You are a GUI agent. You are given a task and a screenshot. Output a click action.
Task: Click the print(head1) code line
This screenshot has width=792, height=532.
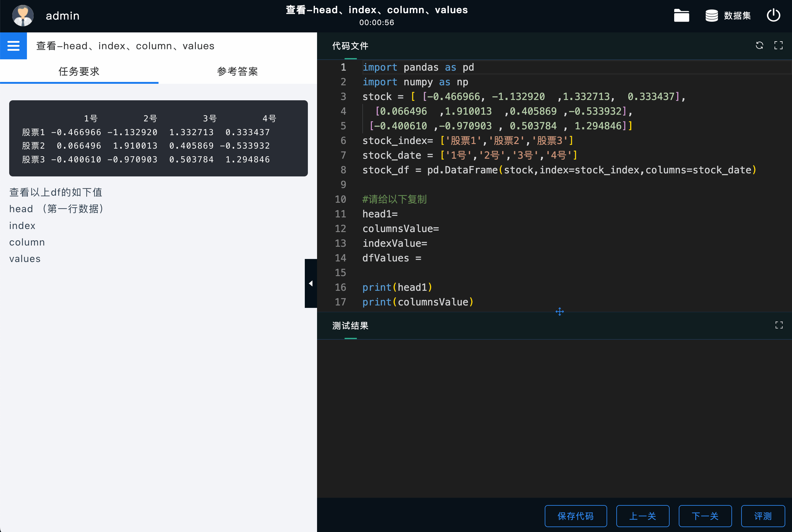(x=397, y=287)
